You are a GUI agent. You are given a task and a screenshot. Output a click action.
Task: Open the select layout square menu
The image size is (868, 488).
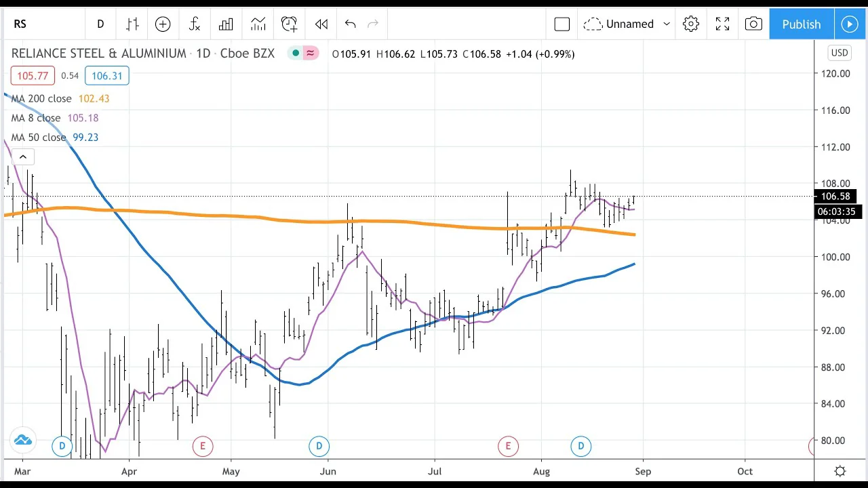[561, 24]
